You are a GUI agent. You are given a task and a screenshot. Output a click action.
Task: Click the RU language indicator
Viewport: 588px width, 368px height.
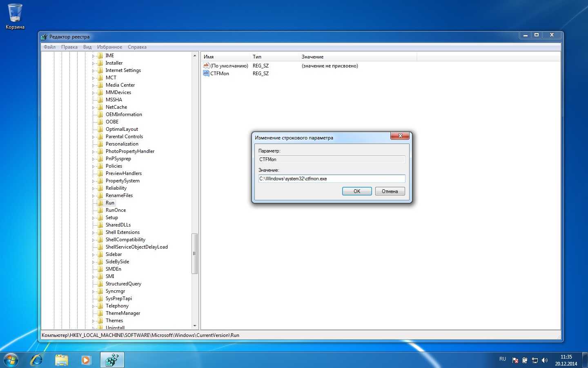pos(503,359)
